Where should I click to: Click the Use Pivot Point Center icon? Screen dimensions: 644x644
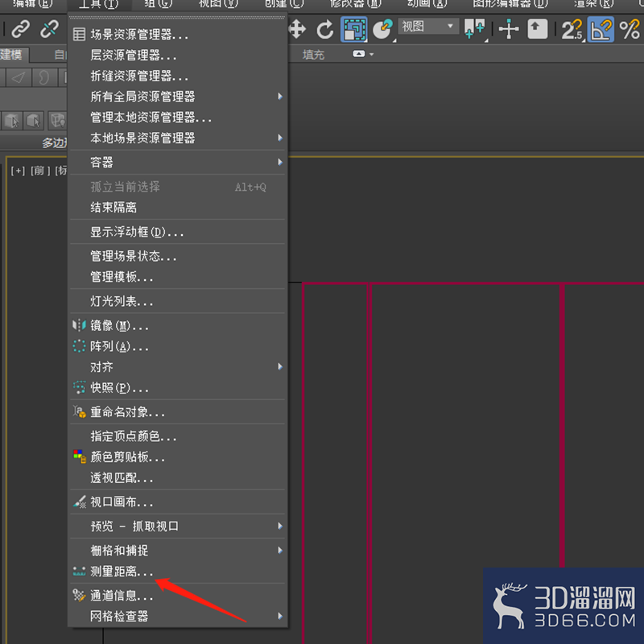point(474,29)
